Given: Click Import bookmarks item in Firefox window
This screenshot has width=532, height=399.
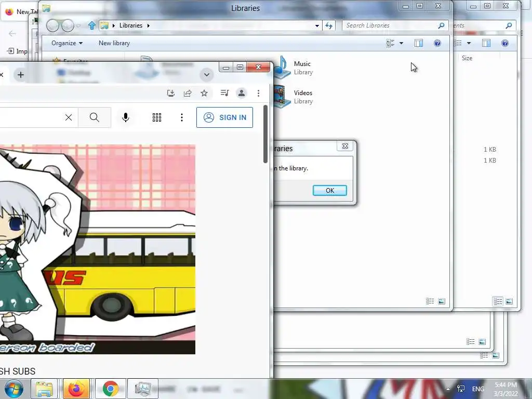Looking at the screenshot, I should tap(17, 51).
